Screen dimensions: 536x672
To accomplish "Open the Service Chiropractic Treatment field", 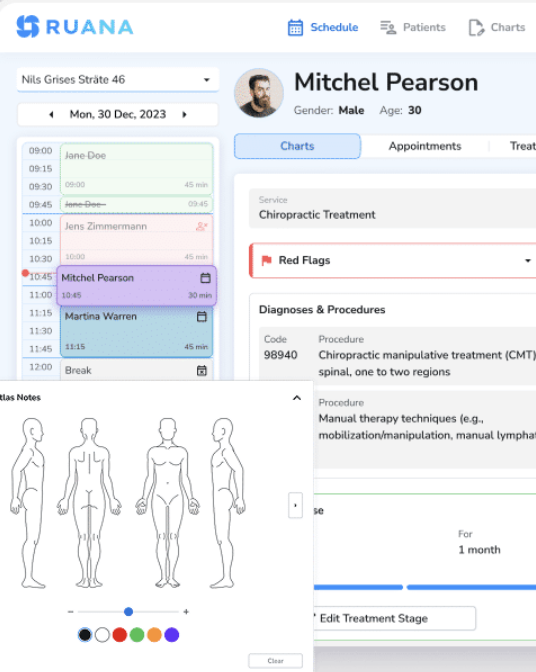I will [392, 208].
